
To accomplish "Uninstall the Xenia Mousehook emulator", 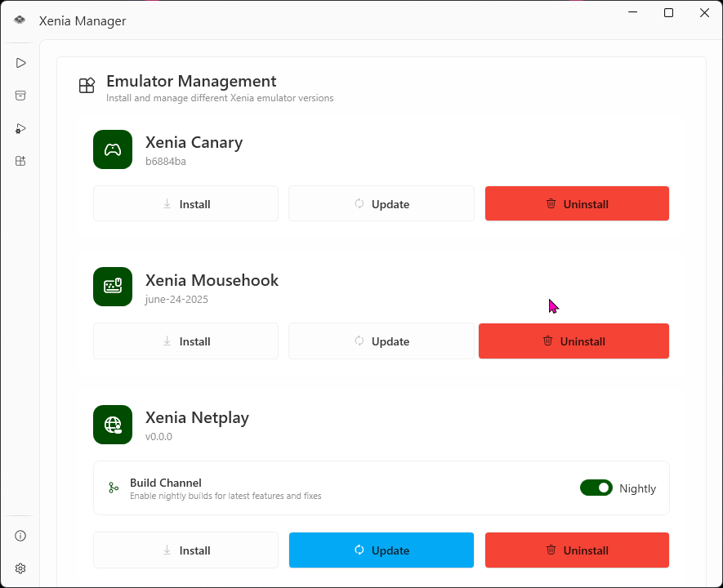I will 573,341.
